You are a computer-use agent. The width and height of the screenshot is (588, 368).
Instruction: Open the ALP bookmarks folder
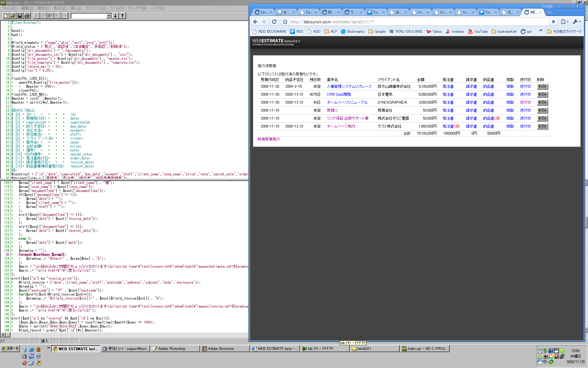(x=331, y=31)
